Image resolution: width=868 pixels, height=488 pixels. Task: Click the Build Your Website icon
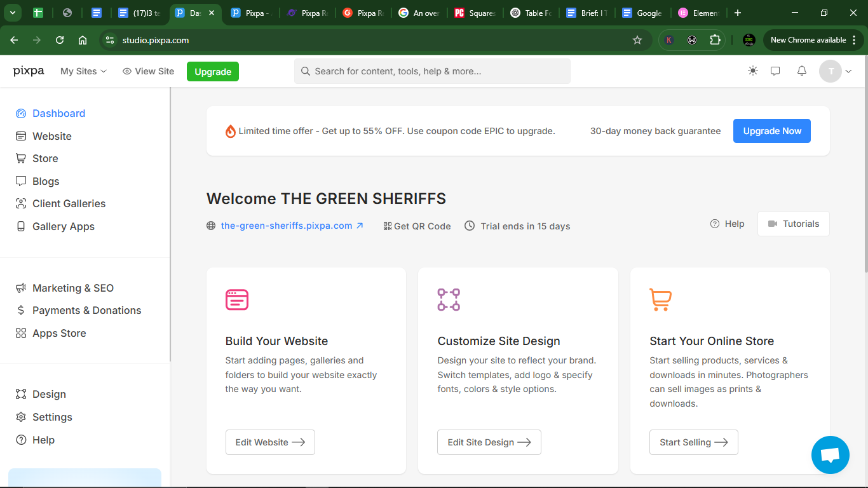(x=237, y=299)
